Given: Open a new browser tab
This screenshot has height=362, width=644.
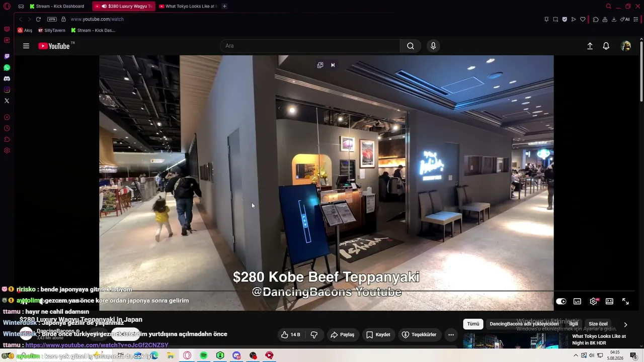Looking at the screenshot, I should 224,6.
